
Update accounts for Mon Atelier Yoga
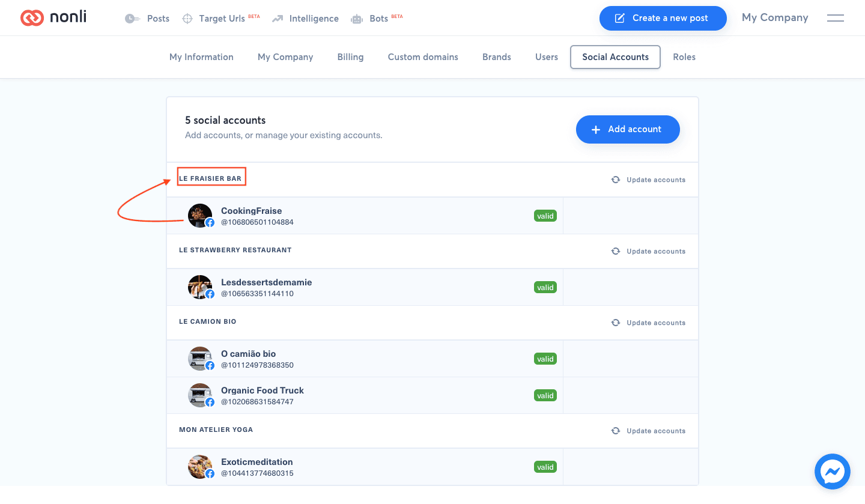point(648,431)
